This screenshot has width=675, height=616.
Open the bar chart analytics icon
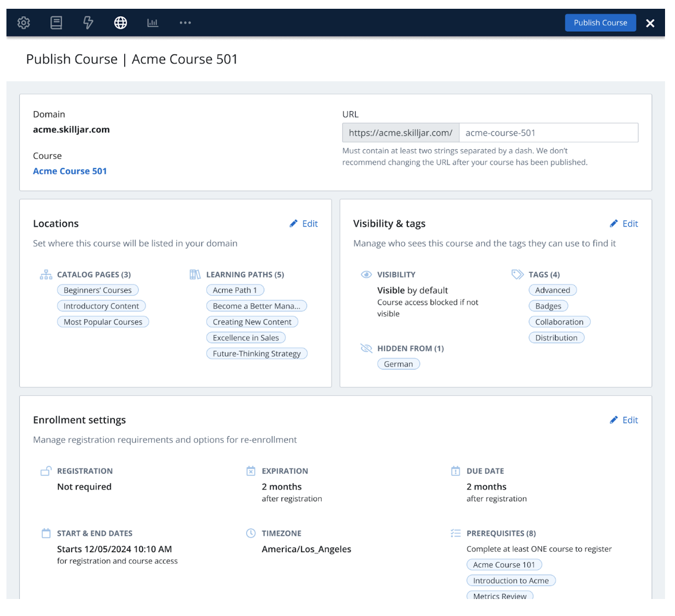click(x=153, y=23)
